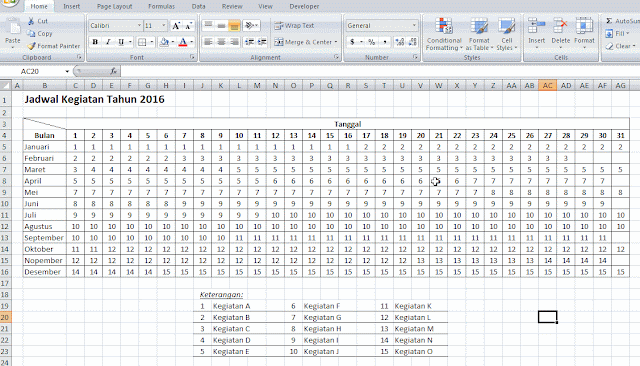Image resolution: width=640 pixels, height=366 pixels.
Task: Open the General number format dropdown
Action: [x=414, y=26]
